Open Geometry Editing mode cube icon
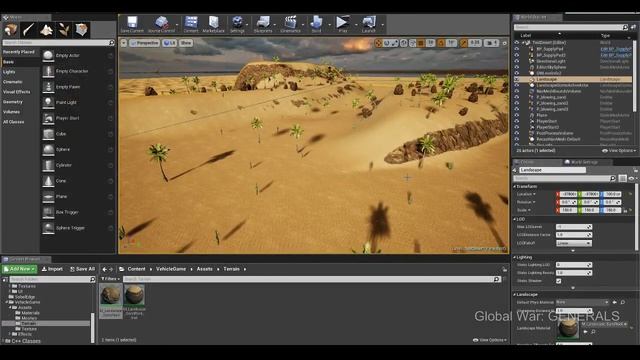The width and height of the screenshot is (640, 360). [x=81, y=30]
